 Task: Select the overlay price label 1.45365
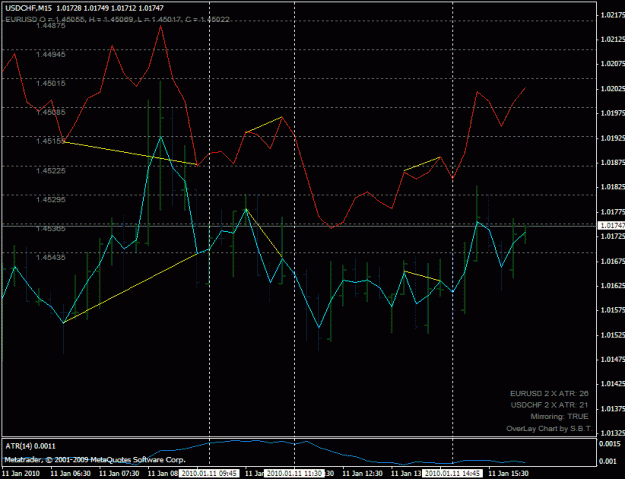point(51,228)
